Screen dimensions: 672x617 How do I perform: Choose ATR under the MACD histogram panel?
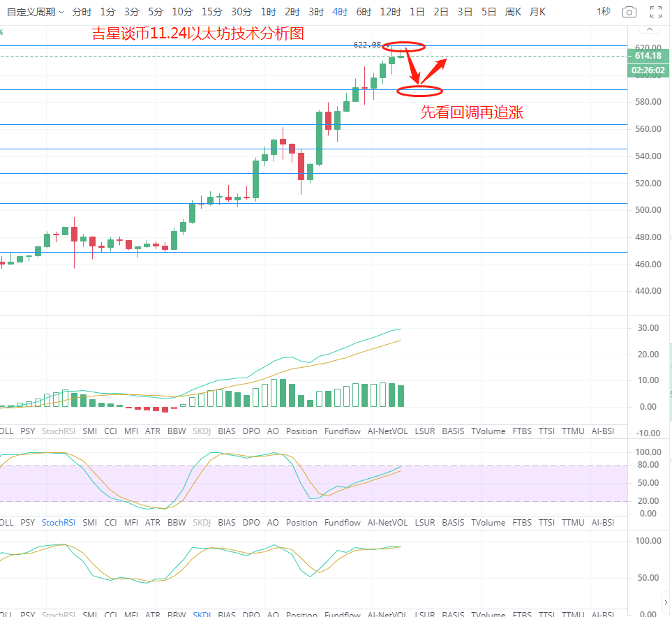pos(153,431)
